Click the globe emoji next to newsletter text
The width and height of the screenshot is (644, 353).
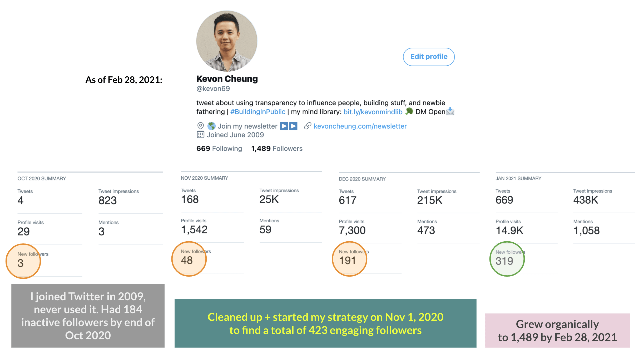(x=211, y=126)
